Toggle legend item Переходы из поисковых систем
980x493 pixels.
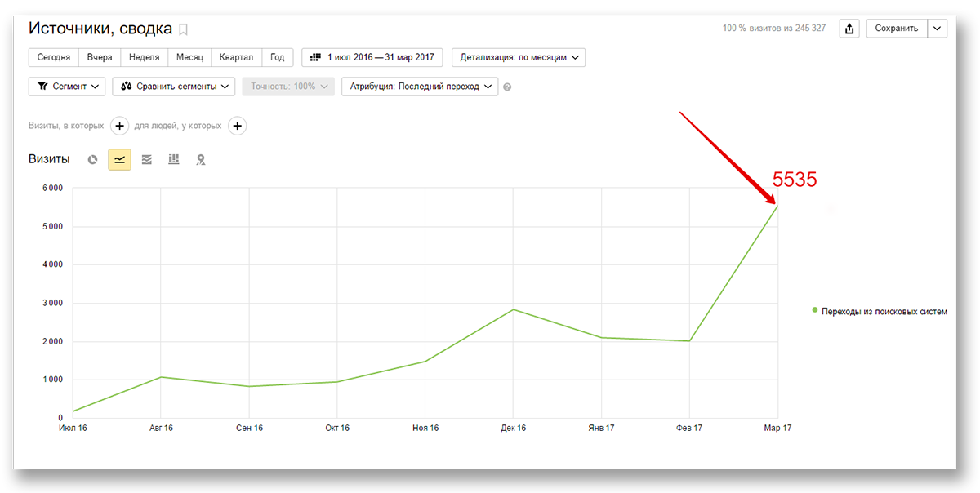click(x=880, y=311)
